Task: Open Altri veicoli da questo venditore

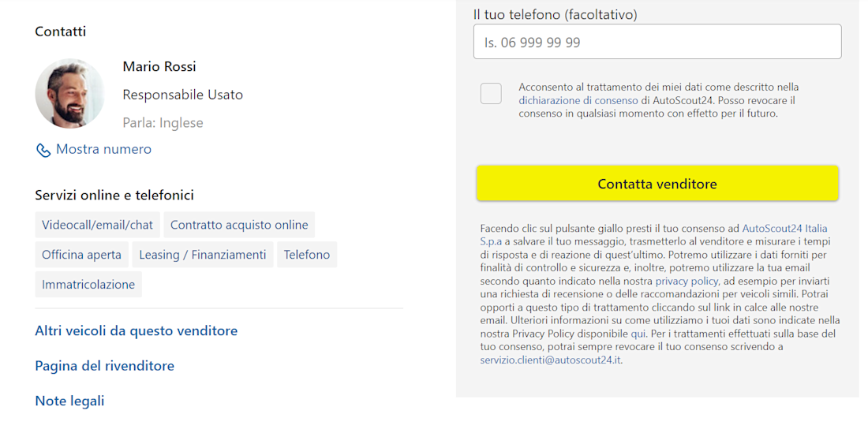Action: (x=137, y=331)
